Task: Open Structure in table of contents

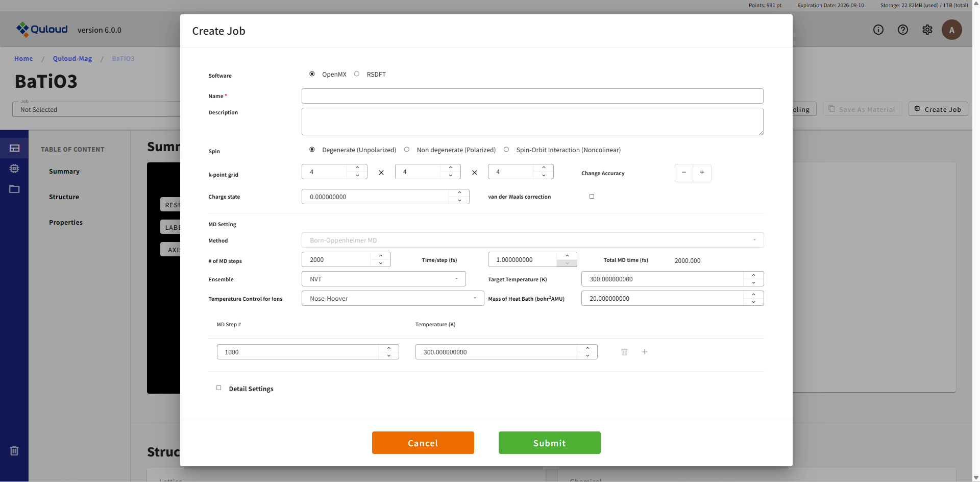Action: tap(64, 197)
